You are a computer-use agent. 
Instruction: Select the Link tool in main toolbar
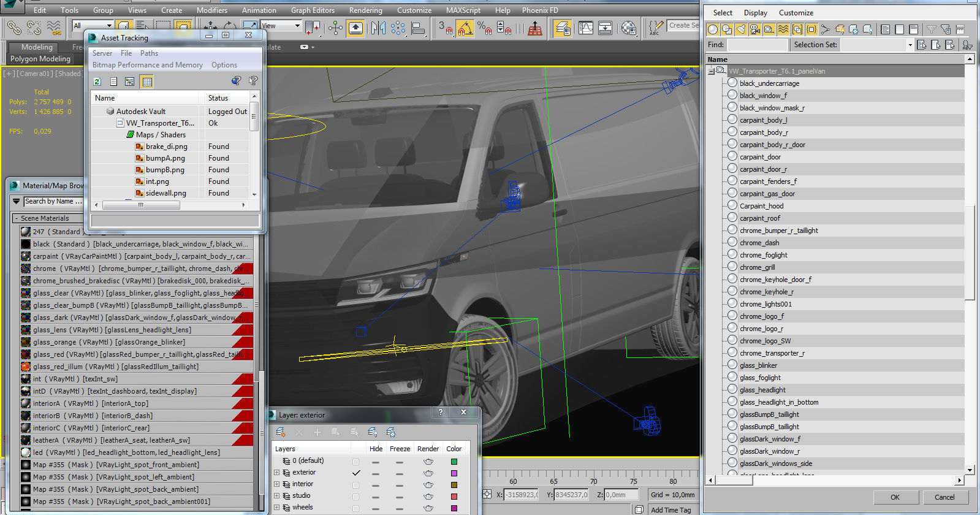(x=14, y=27)
